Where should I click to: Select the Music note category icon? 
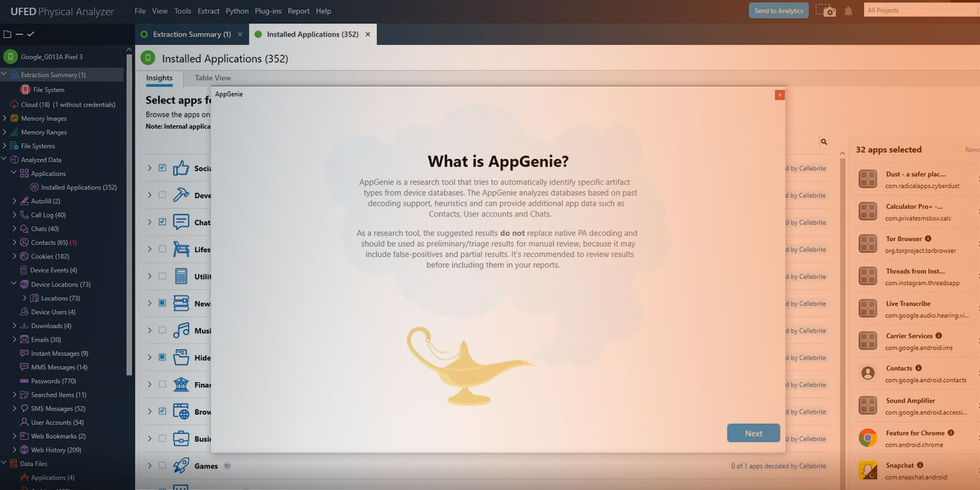[x=181, y=330]
